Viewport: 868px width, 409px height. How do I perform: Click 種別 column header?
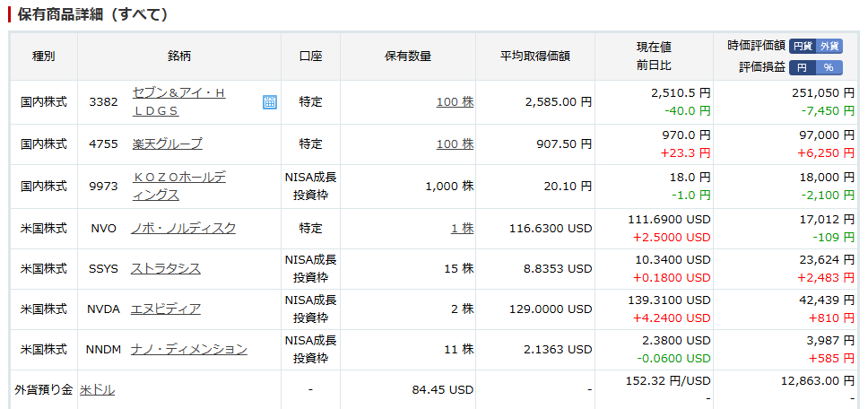43,56
